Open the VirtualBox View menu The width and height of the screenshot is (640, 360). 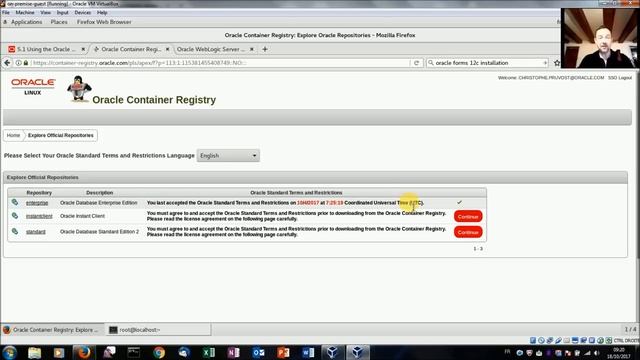(x=45, y=13)
